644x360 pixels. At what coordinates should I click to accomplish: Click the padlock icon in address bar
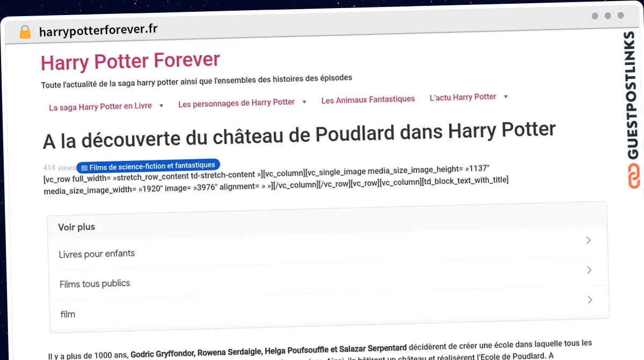tap(25, 32)
